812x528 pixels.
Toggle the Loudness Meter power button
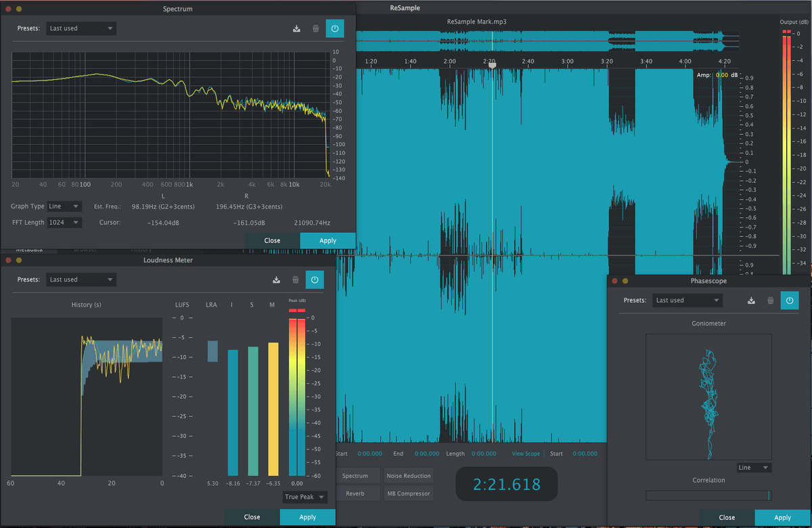pyautogui.click(x=314, y=280)
